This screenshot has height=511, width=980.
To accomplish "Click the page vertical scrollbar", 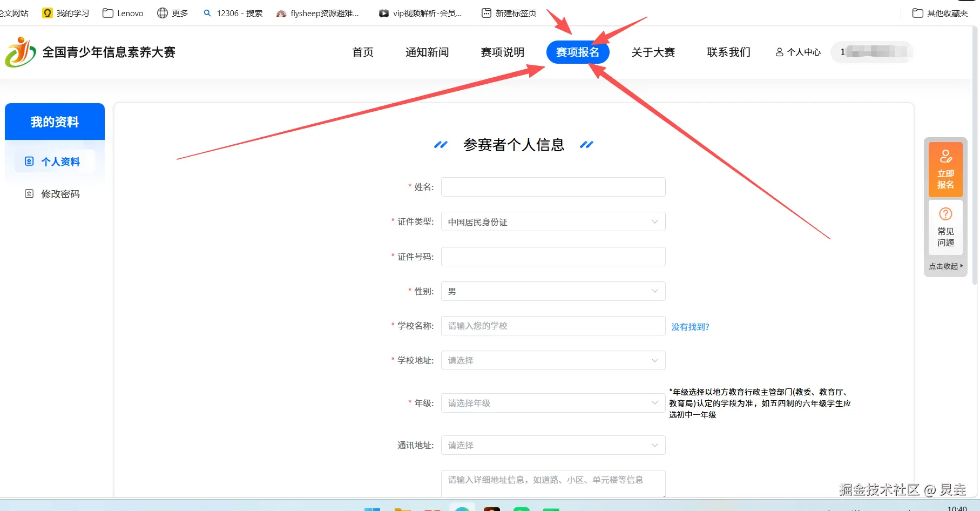I will pyautogui.click(x=976, y=157).
